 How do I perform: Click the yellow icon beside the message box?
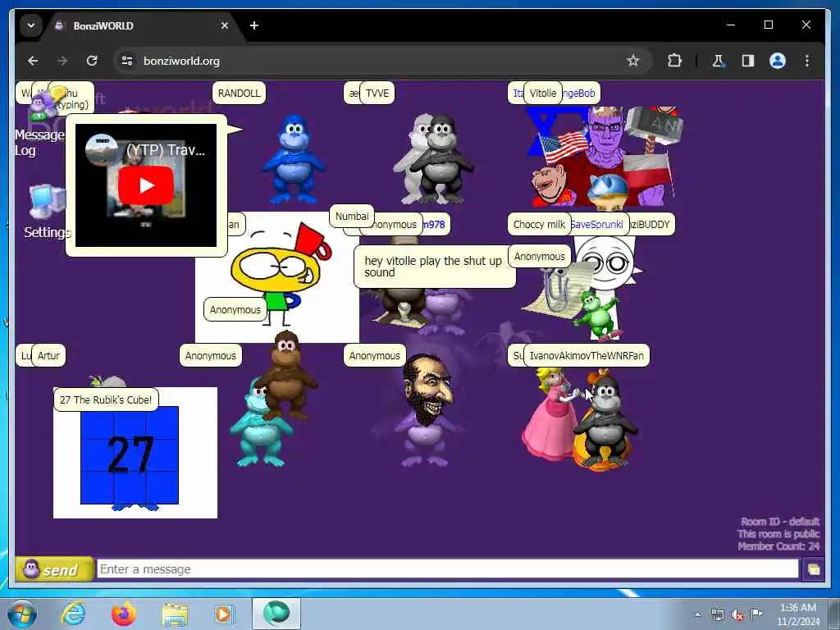(813, 569)
